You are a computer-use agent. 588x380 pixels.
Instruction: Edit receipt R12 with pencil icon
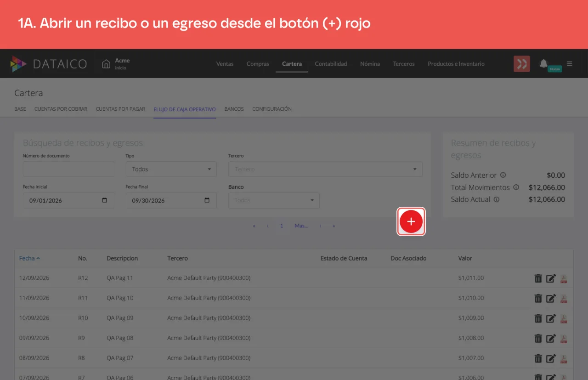[x=551, y=278]
